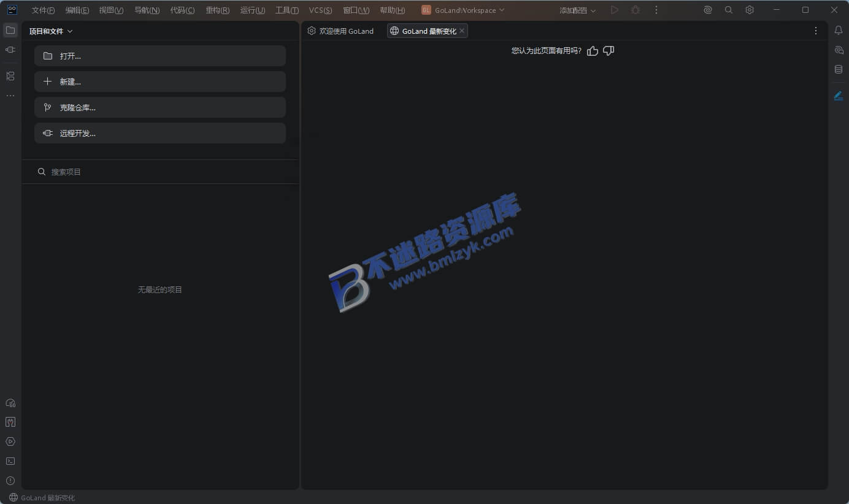This screenshot has height=504, width=849.
Task: Click the 打开... button
Action: [160, 56]
